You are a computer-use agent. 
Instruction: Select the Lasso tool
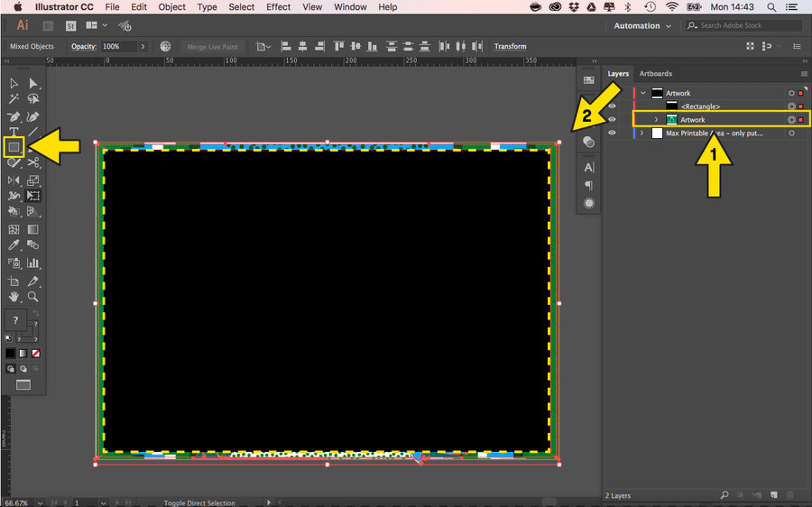point(33,98)
